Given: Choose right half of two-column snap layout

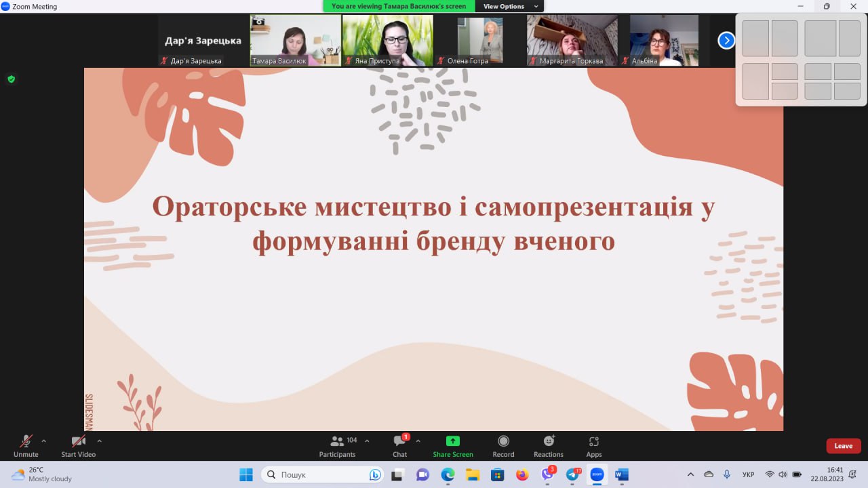Looking at the screenshot, I should coord(785,38).
